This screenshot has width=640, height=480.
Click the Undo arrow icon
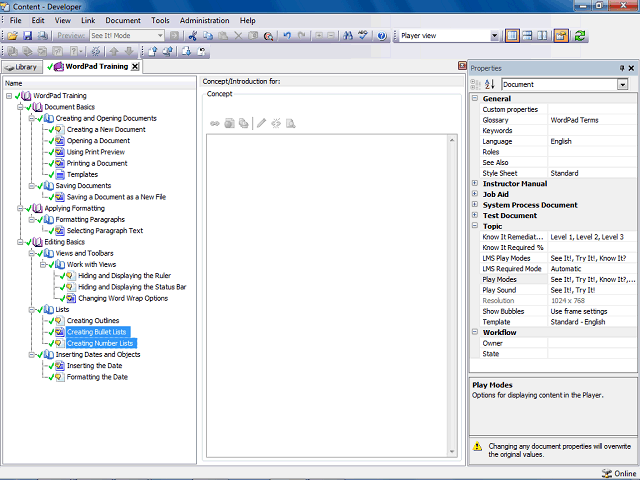click(287, 36)
